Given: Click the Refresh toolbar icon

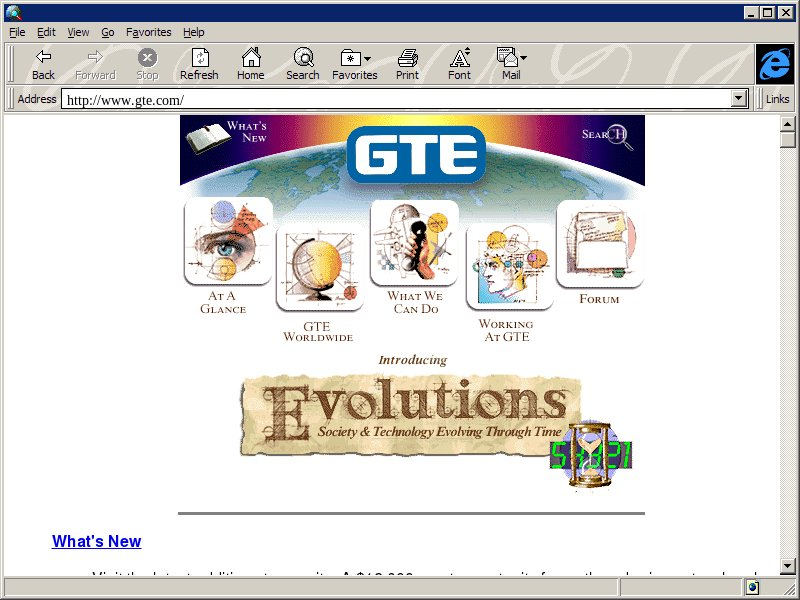Looking at the screenshot, I should pos(199,64).
